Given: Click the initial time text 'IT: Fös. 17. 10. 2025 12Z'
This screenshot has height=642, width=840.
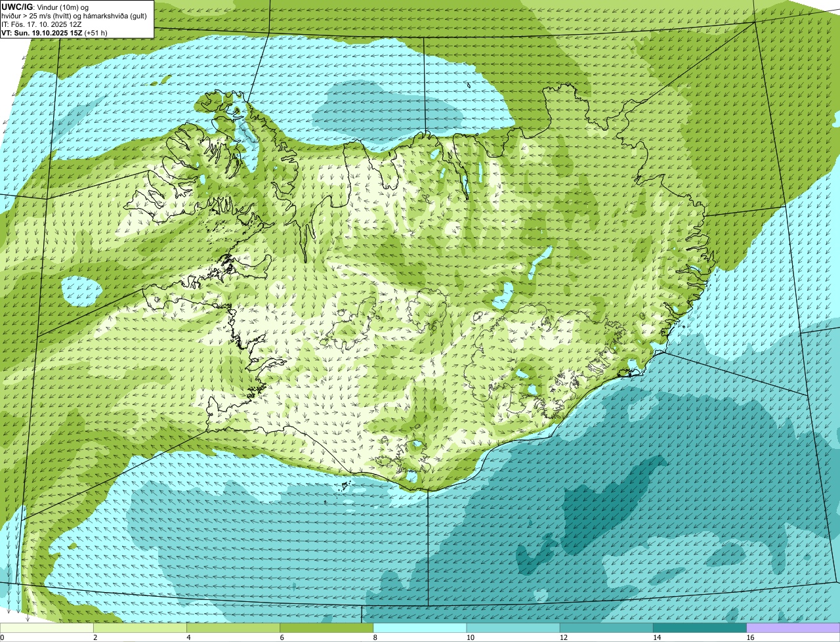Looking at the screenshot, I should coord(41,24).
